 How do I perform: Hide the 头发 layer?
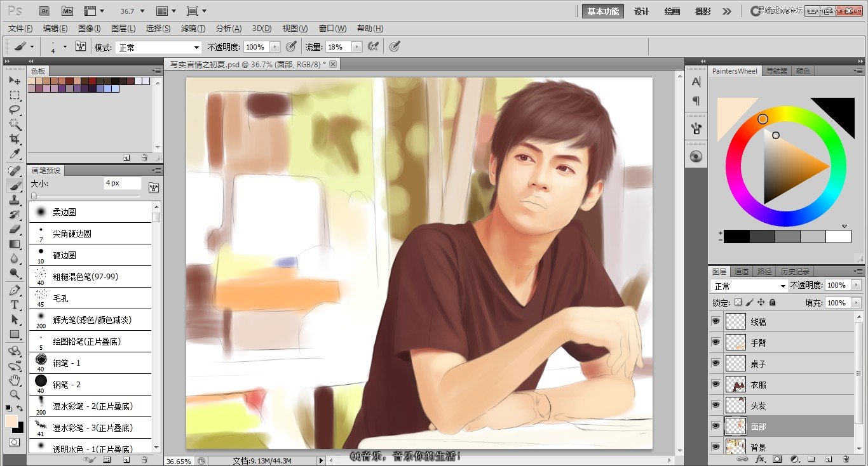716,405
